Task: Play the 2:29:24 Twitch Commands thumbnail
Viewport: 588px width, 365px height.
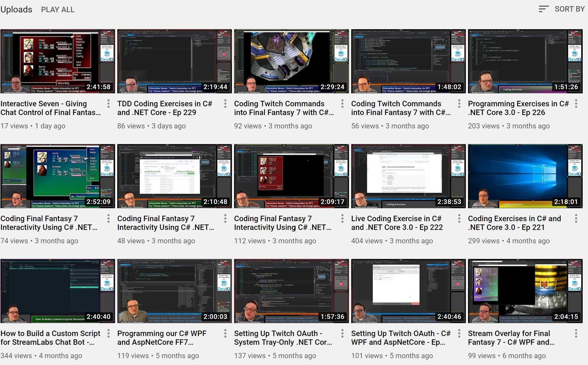Action: [291, 61]
